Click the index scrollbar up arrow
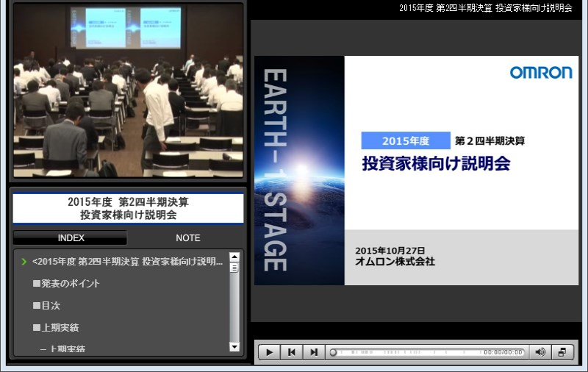 click(234, 257)
